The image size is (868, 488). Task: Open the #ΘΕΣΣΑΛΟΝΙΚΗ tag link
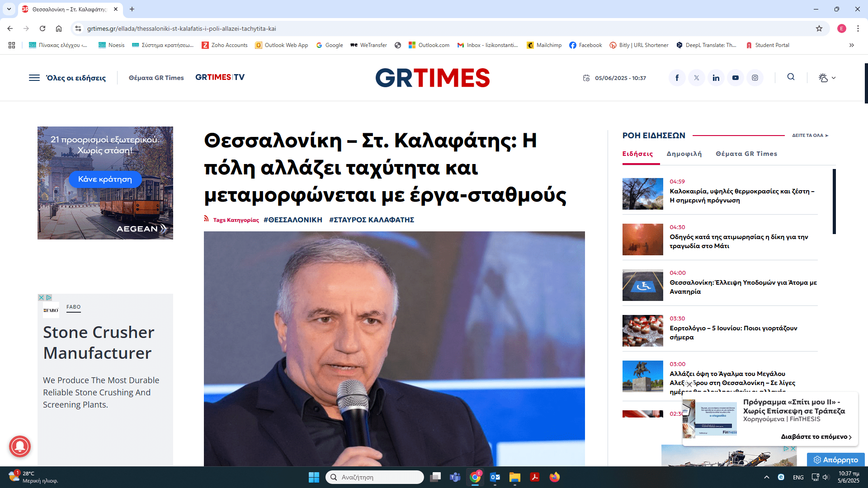click(293, 220)
